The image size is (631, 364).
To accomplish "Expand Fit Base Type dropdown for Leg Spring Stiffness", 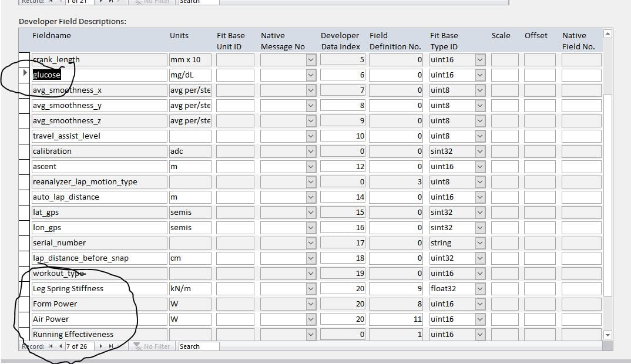I will coord(480,289).
